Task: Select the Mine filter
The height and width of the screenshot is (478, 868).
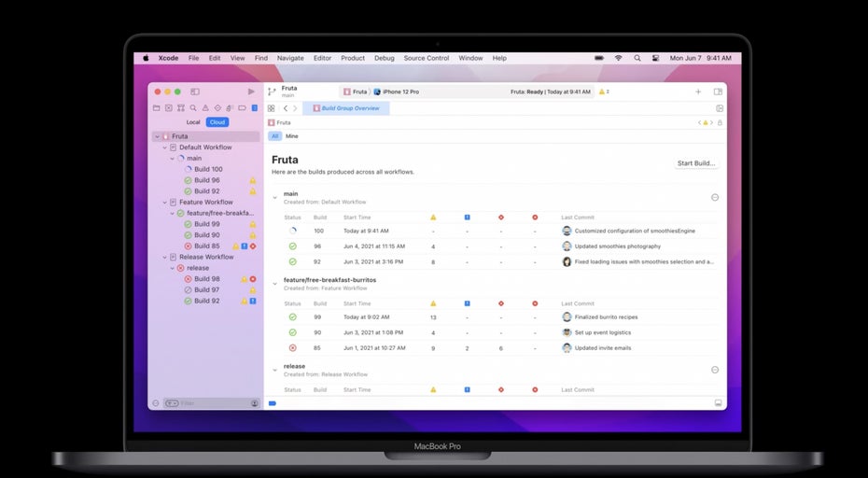Action: tap(292, 136)
